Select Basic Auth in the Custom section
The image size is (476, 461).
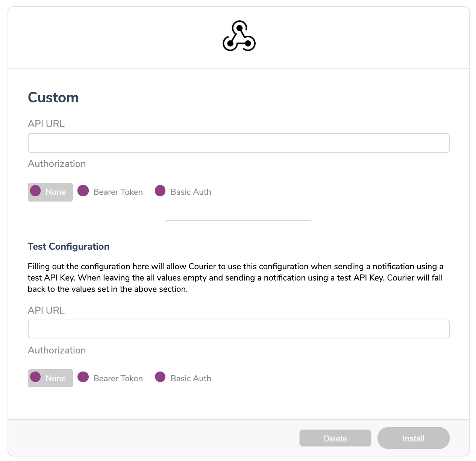coord(183,192)
